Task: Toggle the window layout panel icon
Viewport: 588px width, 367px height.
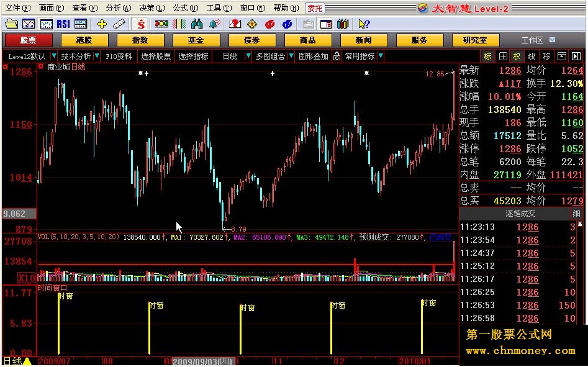Action: click(x=326, y=24)
